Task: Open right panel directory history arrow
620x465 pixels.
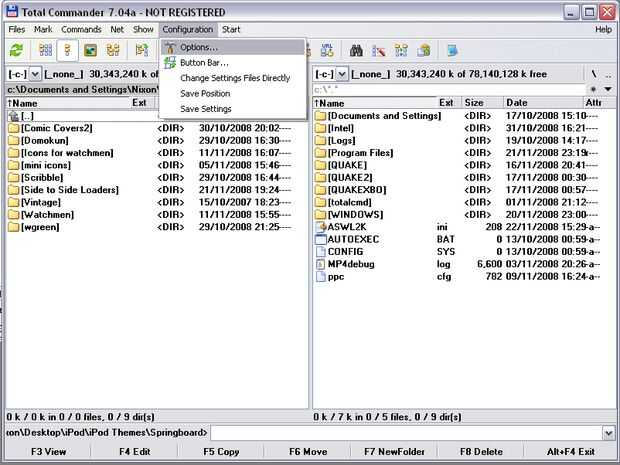Action: (608, 89)
